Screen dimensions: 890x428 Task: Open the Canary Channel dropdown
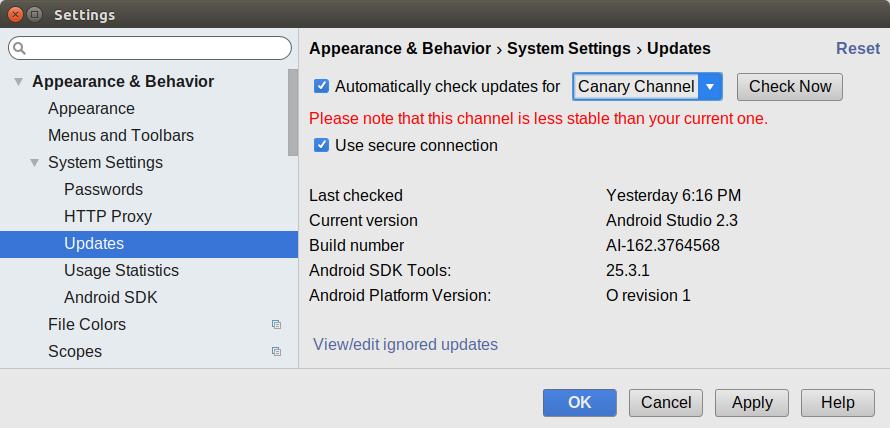pos(709,87)
